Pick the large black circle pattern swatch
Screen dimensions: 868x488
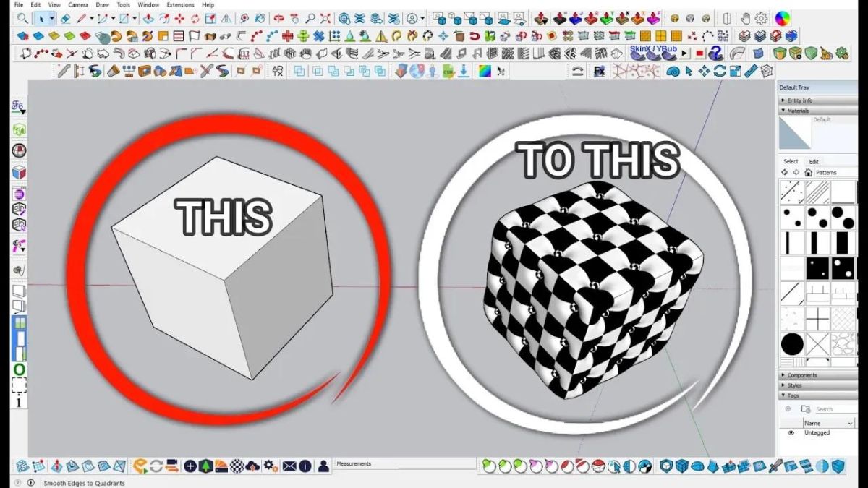coord(792,343)
